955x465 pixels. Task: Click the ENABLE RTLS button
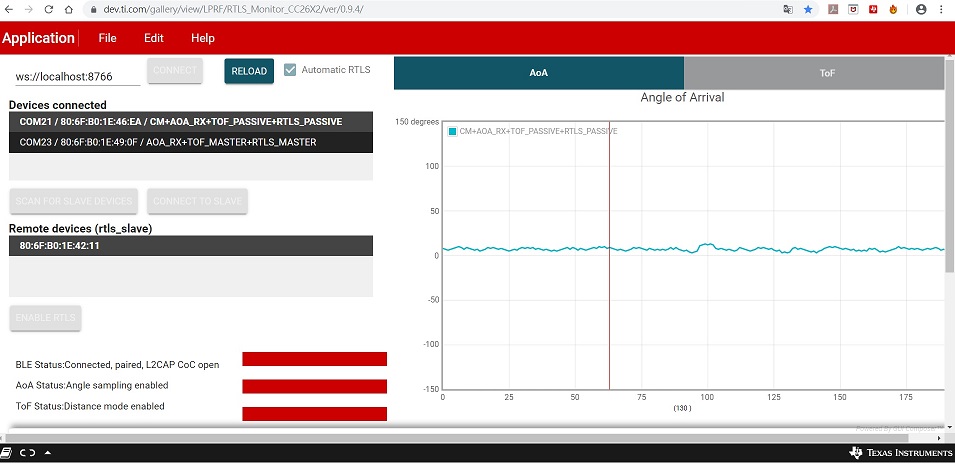[x=46, y=318]
